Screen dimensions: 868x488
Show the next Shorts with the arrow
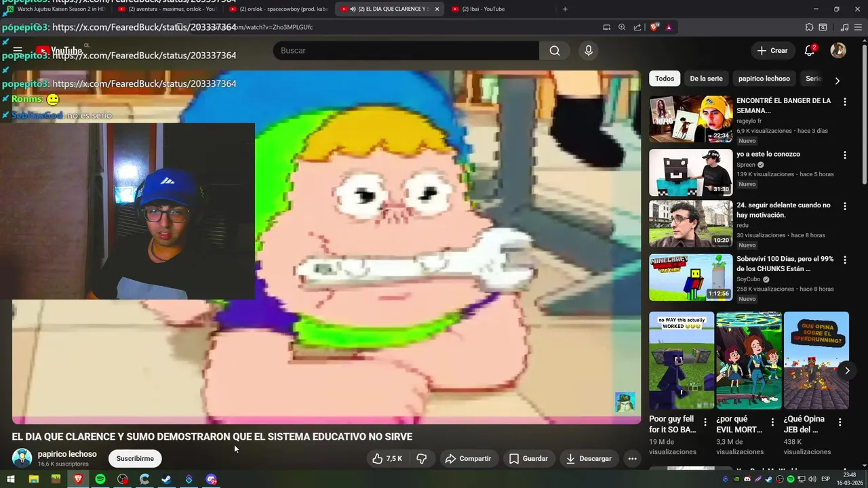(x=846, y=371)
